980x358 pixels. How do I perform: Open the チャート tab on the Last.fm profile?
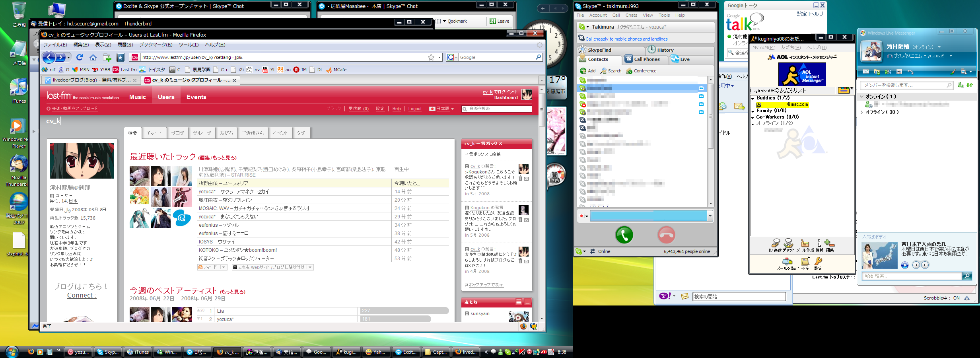[154, 133]
